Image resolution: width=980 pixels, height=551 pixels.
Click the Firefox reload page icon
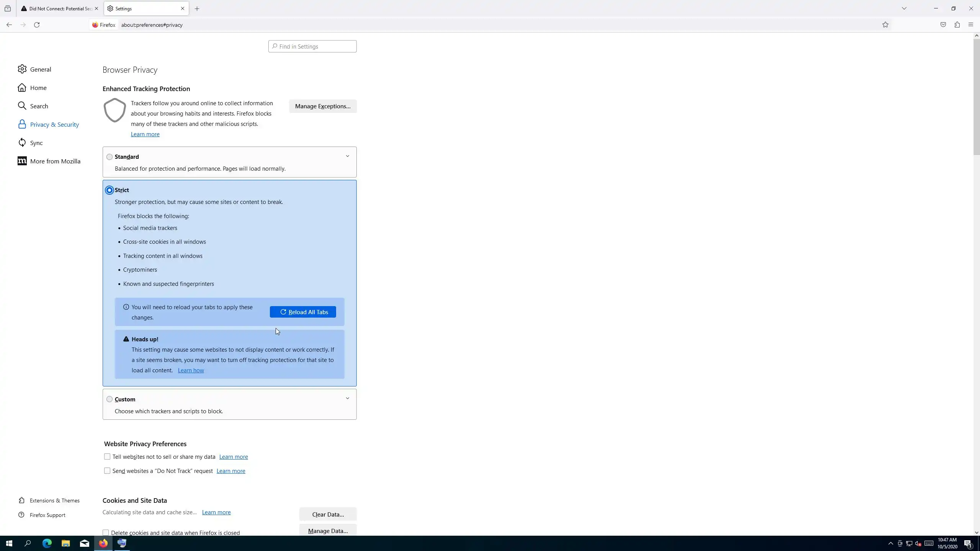pos(37,25)
